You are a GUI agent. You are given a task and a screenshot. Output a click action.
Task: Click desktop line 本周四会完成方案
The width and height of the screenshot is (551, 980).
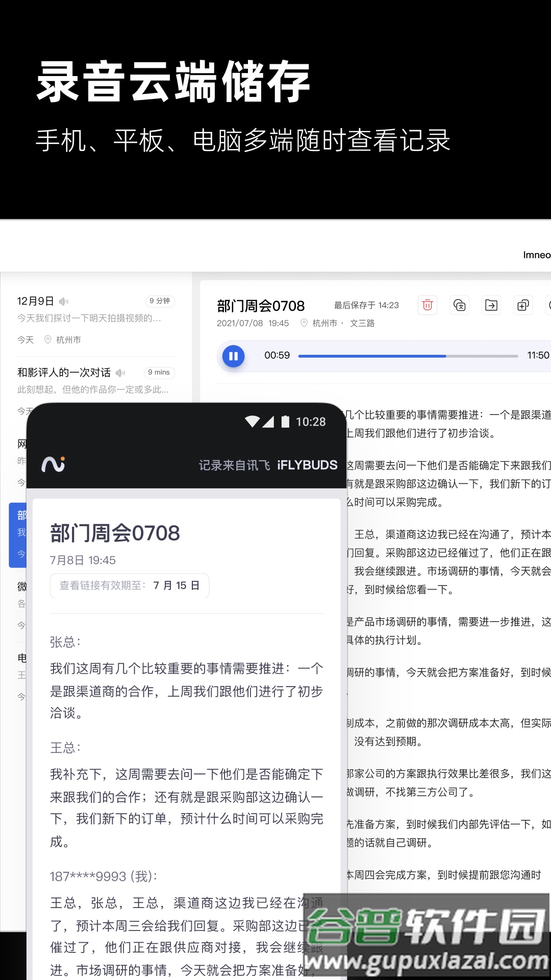443,875
